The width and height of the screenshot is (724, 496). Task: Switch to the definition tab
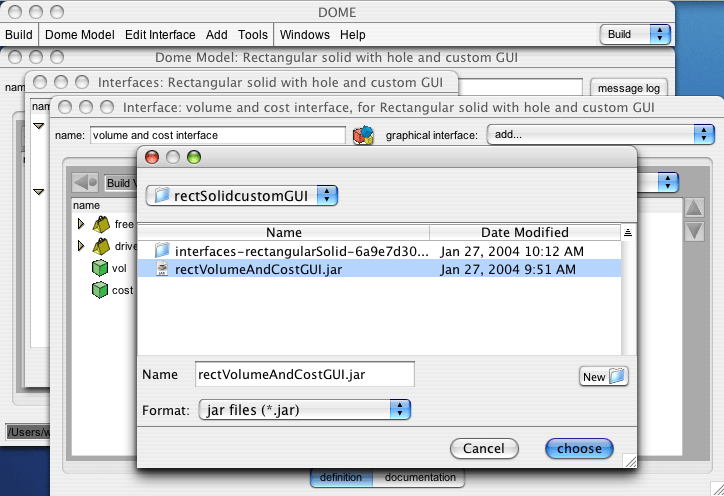(341, 478)
